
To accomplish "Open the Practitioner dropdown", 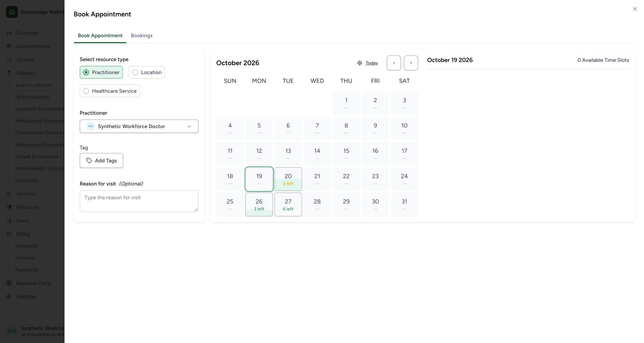I will tap(139, 126).
